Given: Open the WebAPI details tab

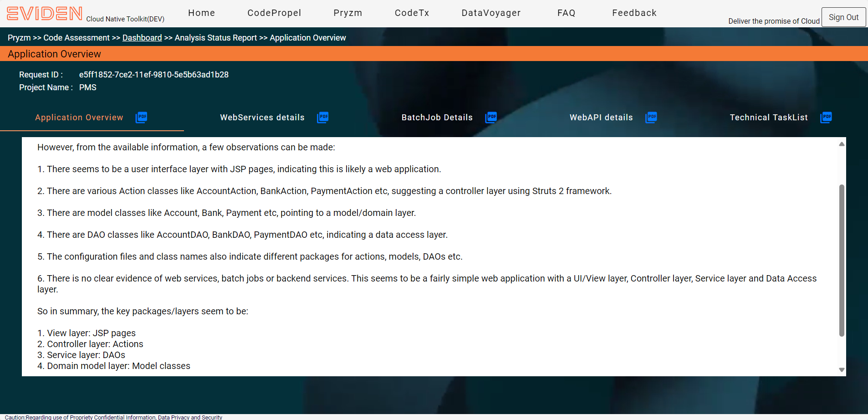Looking at the screenshot, I should [601, 118].
